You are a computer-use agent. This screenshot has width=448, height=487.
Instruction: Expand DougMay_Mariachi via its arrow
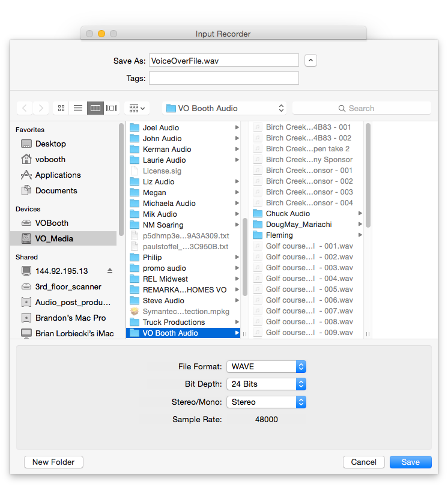click(x=360, y=224)
